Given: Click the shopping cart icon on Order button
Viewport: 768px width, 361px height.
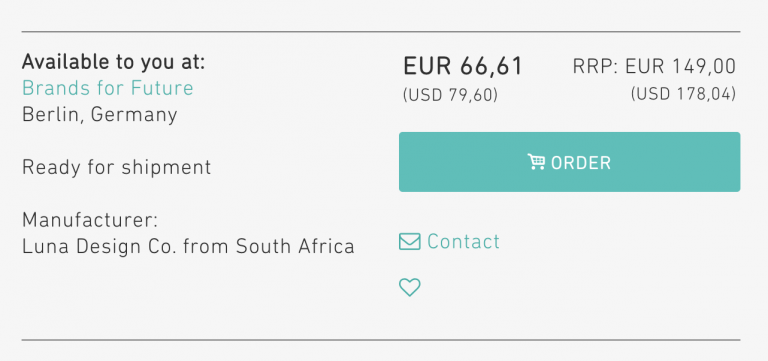Looking at the screenshot, I should (x=536, y=162).
